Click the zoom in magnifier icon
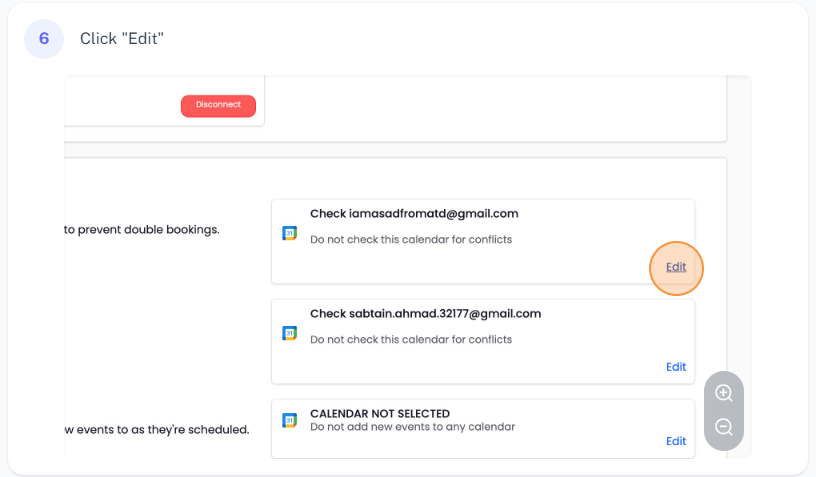 click(724, 393)
